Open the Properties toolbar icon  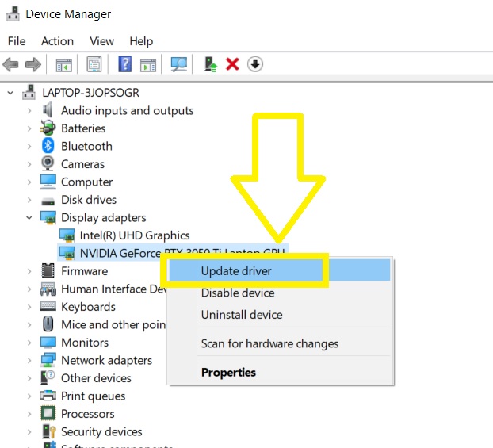coord(94,64)
